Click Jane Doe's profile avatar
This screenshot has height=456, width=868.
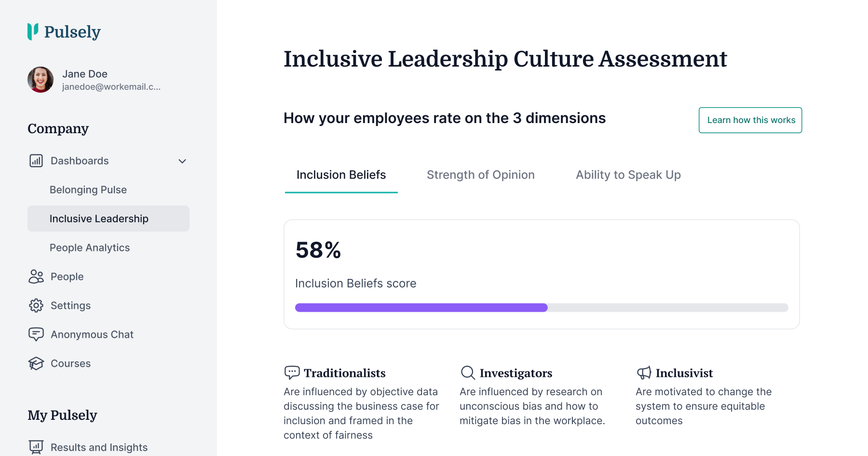pos(41,80)
